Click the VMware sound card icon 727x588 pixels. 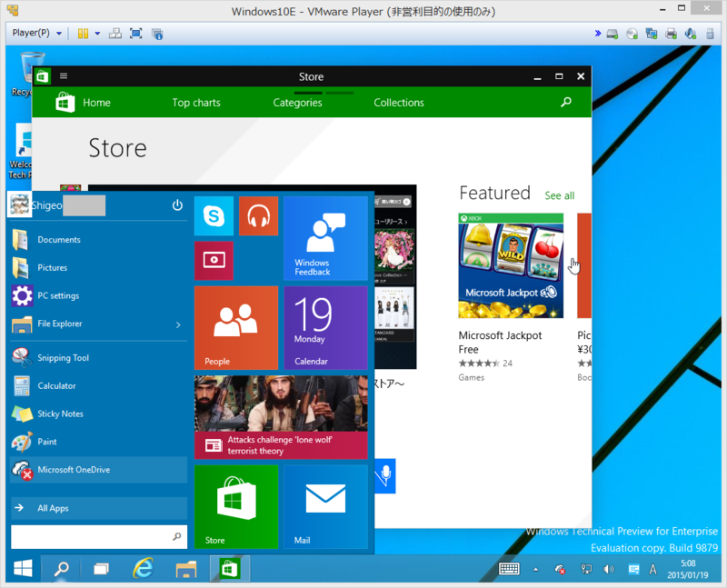click(x=691, y=34)
